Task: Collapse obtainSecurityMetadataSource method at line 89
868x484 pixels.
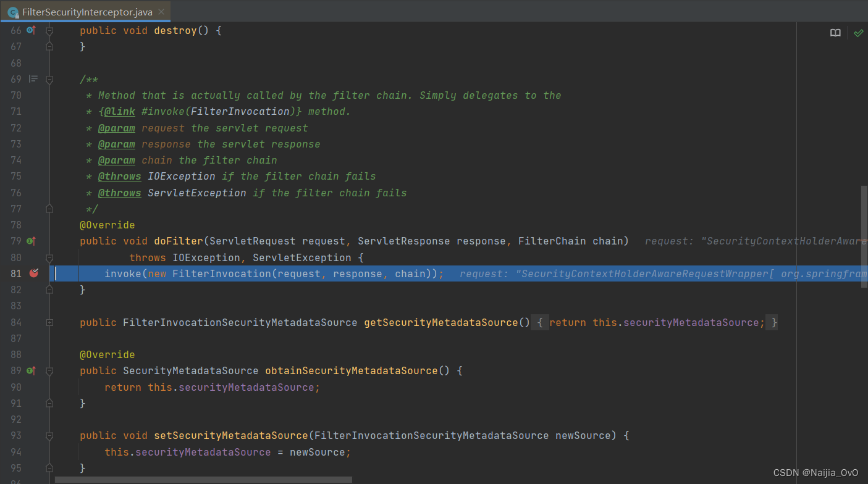Action: click(x=49, y=370)
